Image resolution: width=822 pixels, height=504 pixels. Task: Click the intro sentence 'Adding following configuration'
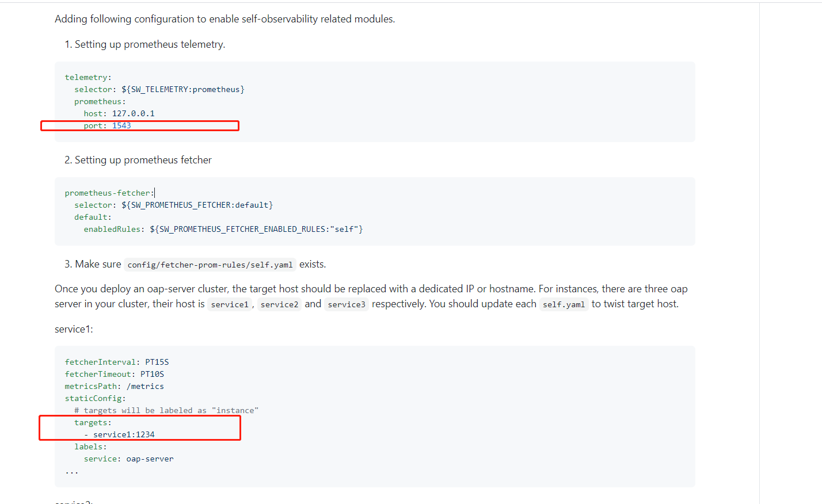coord(225,19)
